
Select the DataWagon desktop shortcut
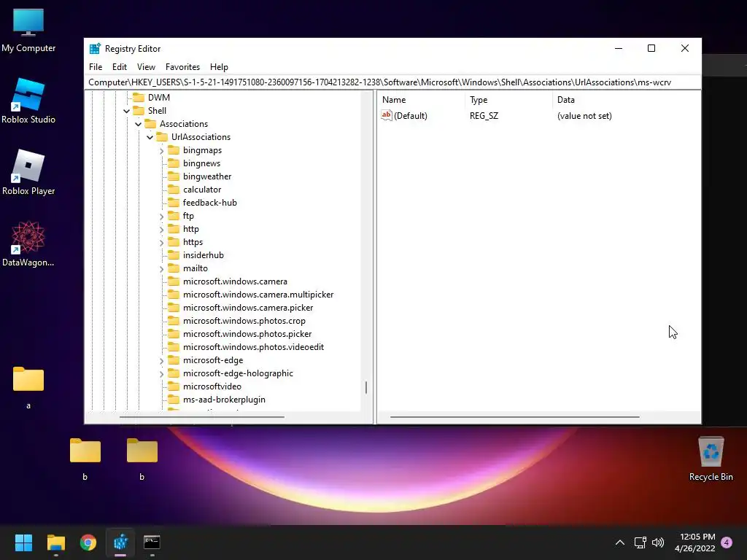pyautogui.click(x=28, y=244)
